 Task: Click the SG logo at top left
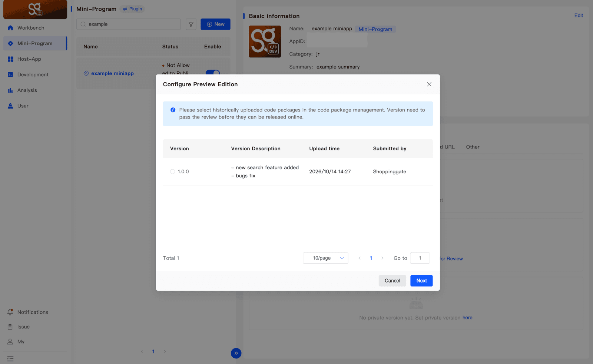(35, 10)
